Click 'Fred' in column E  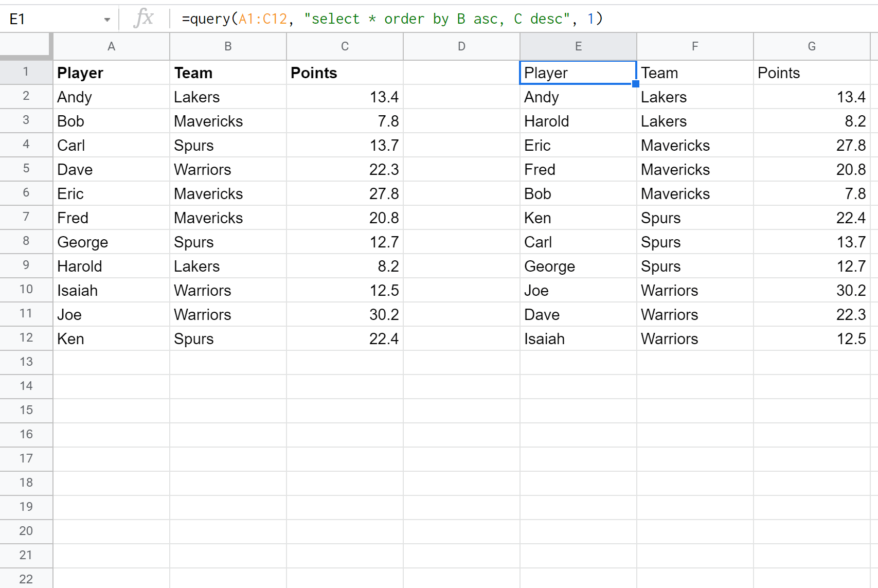(x=540, y=170)
